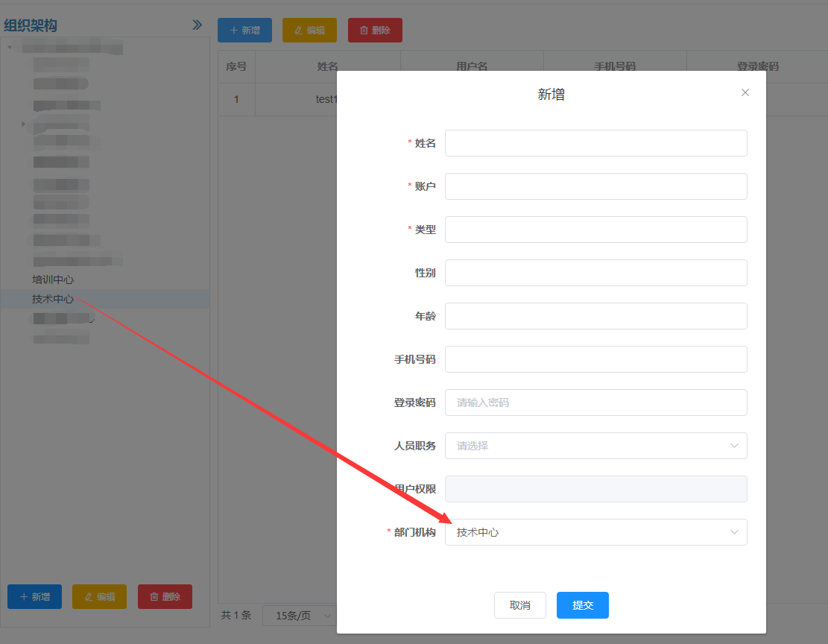828x644 pixels.
Task: Focus the 姓名 input field
Action: click(x=595, y=143)
